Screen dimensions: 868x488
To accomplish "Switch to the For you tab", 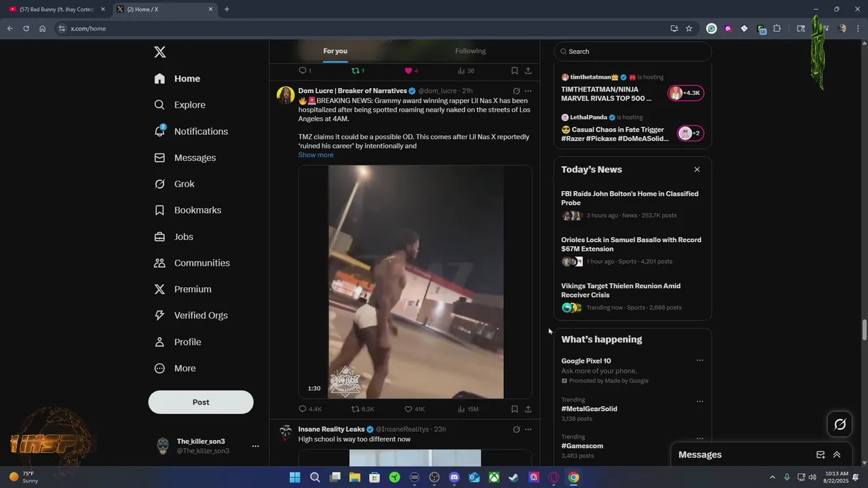I will pyautogui.click(x=335, y=51).
